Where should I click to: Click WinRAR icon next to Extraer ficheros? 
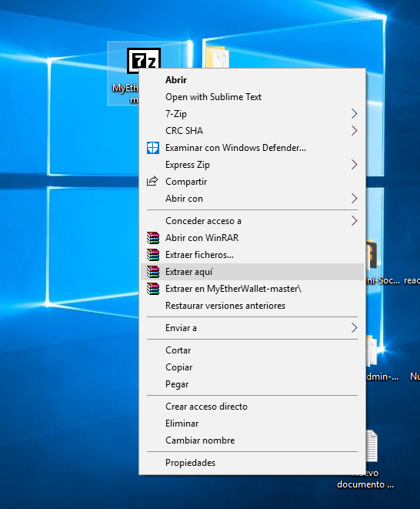point(153,255)
